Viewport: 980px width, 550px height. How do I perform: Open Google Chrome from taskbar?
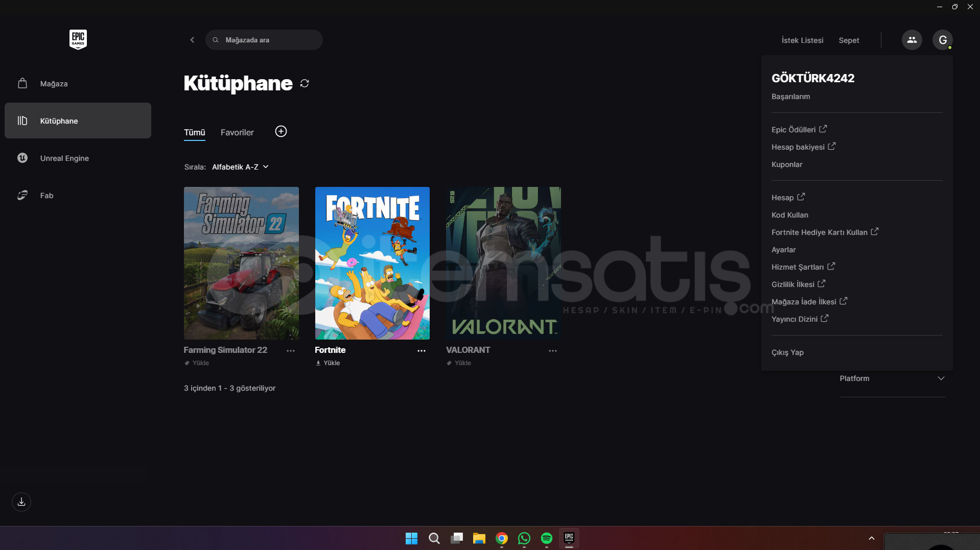[x=502, y=538]
